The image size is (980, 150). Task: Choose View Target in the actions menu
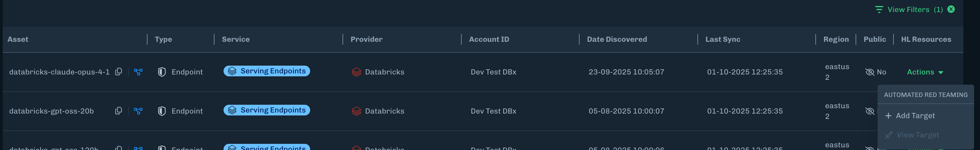[x=917, y=135]
